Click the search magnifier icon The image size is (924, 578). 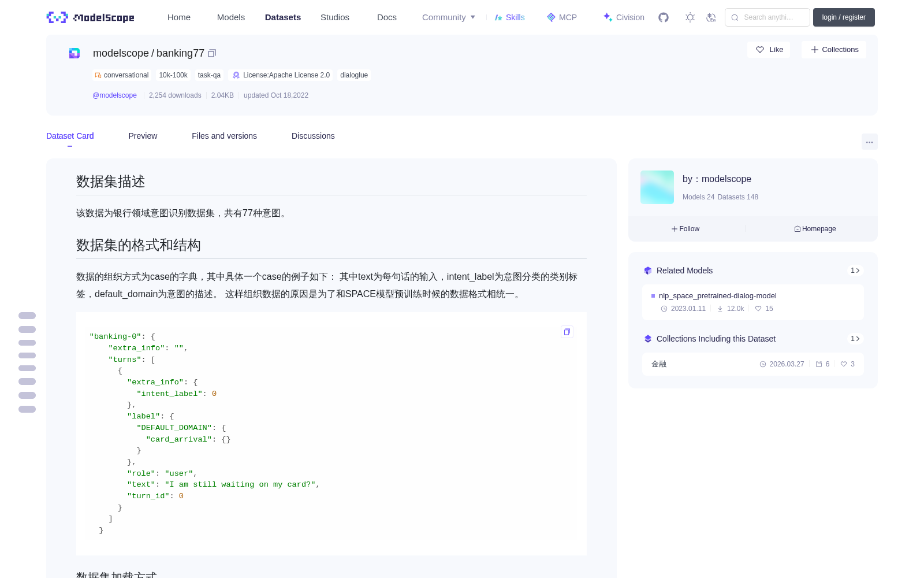735,17
